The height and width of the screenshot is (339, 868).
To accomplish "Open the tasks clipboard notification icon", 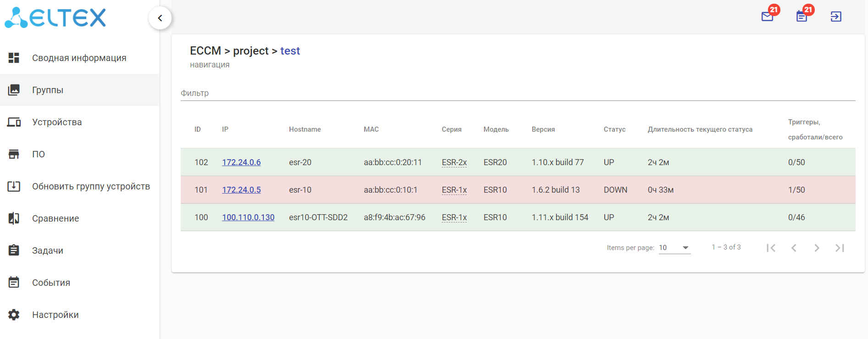I will (x=801, y=17).
